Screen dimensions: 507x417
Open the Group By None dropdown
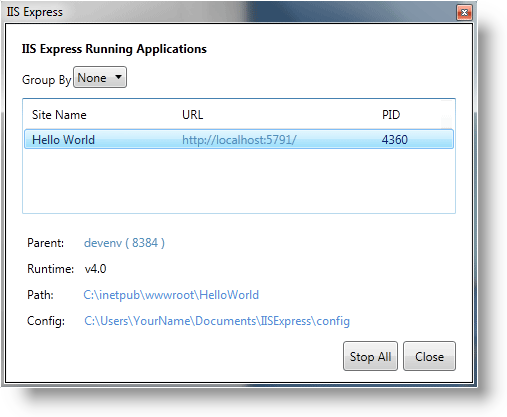pos(100,77)
